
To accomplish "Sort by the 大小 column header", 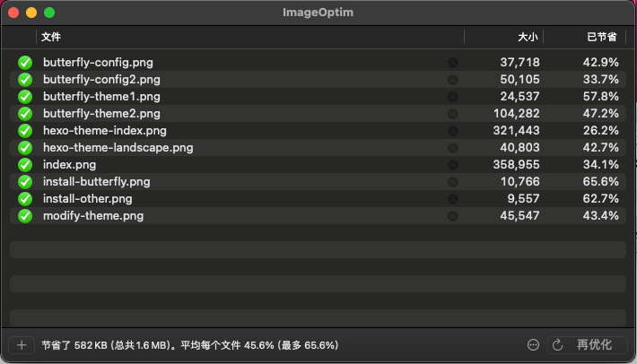I will click(503, 37).
